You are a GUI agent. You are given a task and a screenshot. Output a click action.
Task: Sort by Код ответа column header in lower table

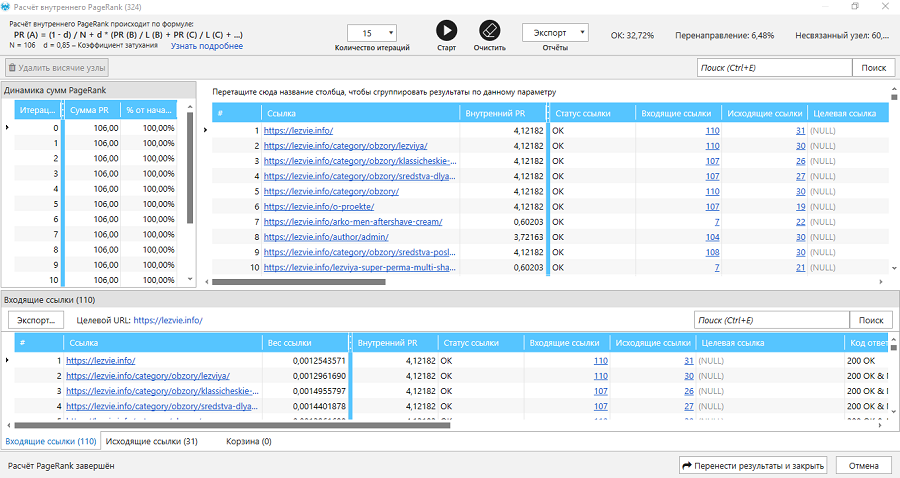(867, 343)
